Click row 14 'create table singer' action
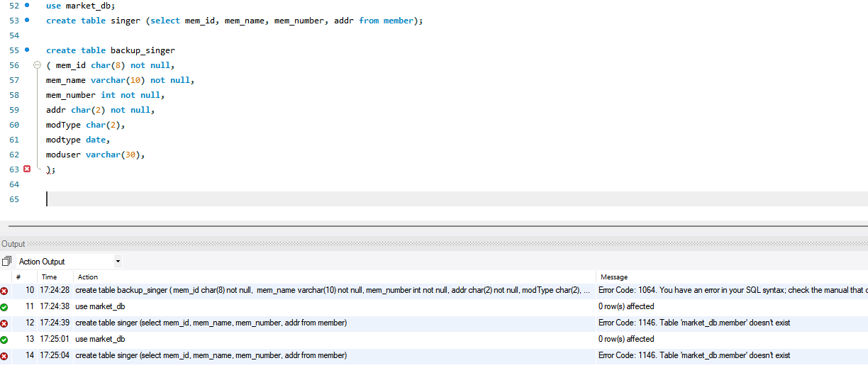The image size is (868, 368). tap(211, 355)
